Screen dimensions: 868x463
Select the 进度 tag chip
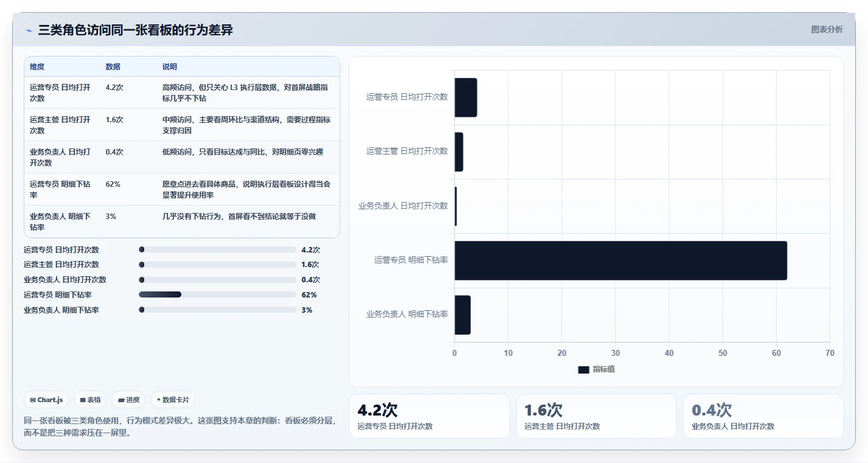click(x=128, y=400)
